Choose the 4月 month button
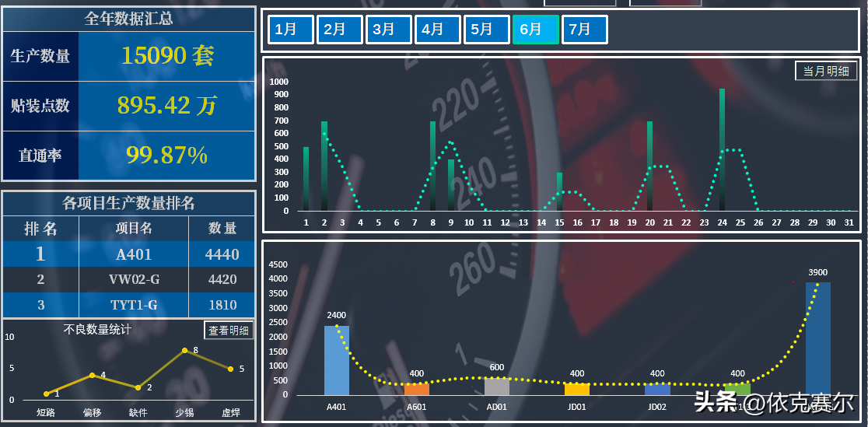This screenshot has height=427, width=868. (437, 30)
